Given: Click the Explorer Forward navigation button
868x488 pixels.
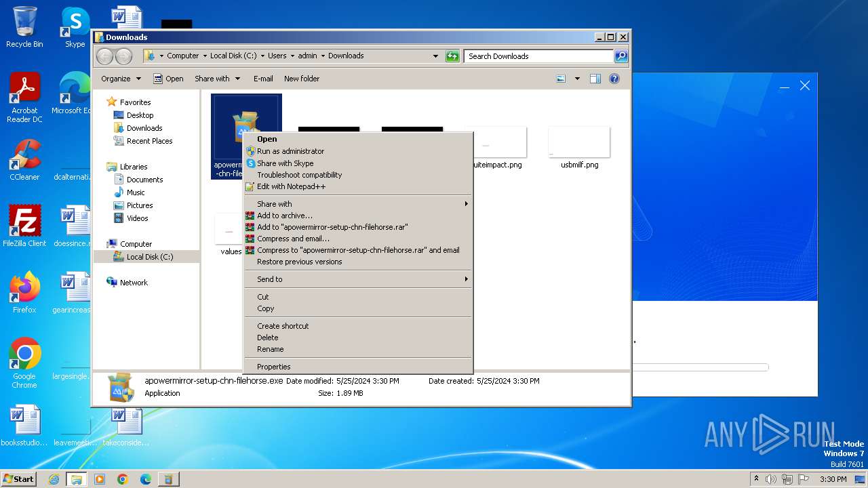Looking at the screenshot, I should 123,56.
